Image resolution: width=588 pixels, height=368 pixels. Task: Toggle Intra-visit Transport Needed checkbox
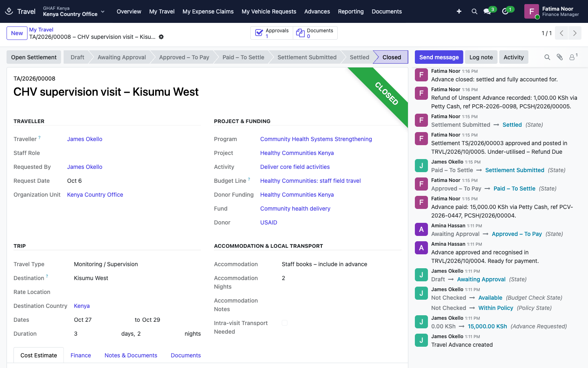285,323
